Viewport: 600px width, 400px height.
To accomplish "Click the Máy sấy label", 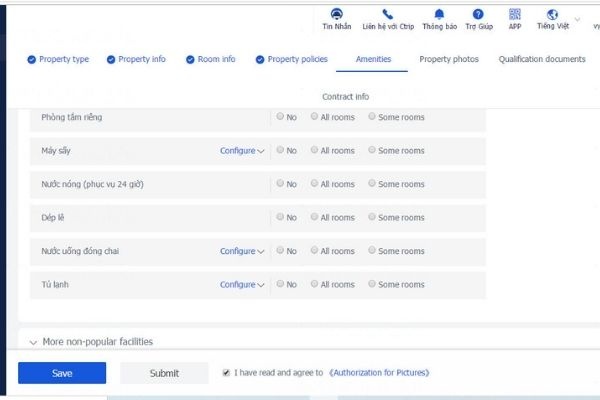I will [x=56, y=151].
